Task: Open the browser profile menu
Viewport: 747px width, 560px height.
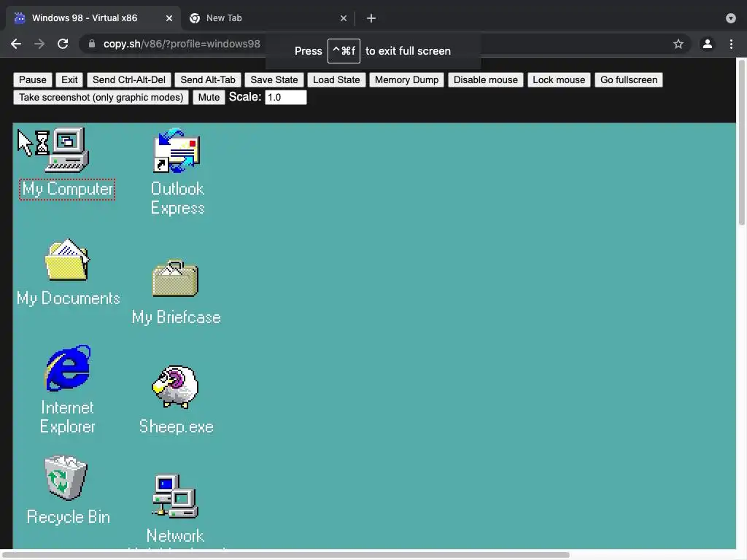Action: 708,44
